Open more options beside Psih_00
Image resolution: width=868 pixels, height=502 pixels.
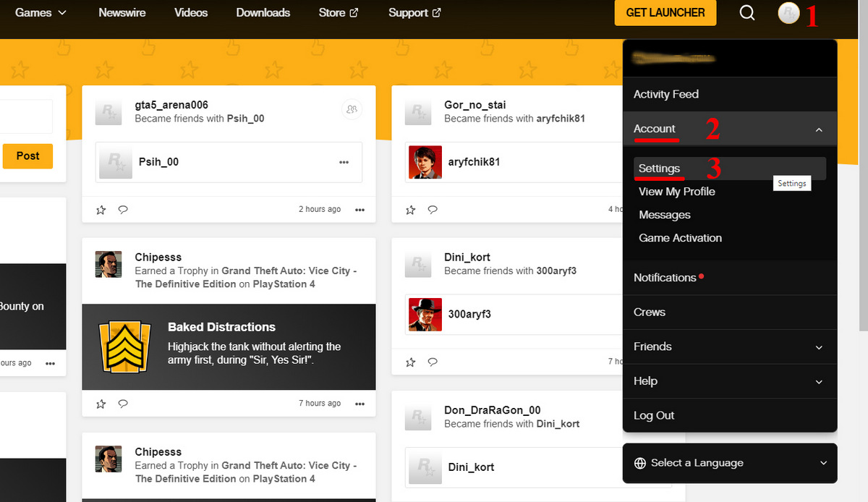coord(344,162)
